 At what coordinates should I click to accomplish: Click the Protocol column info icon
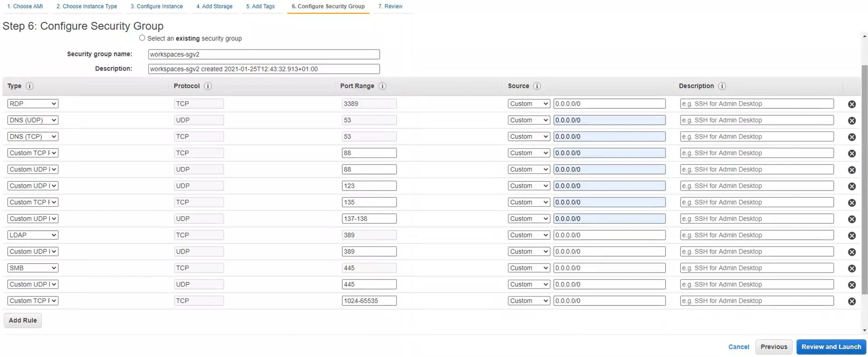pos(208,86)
